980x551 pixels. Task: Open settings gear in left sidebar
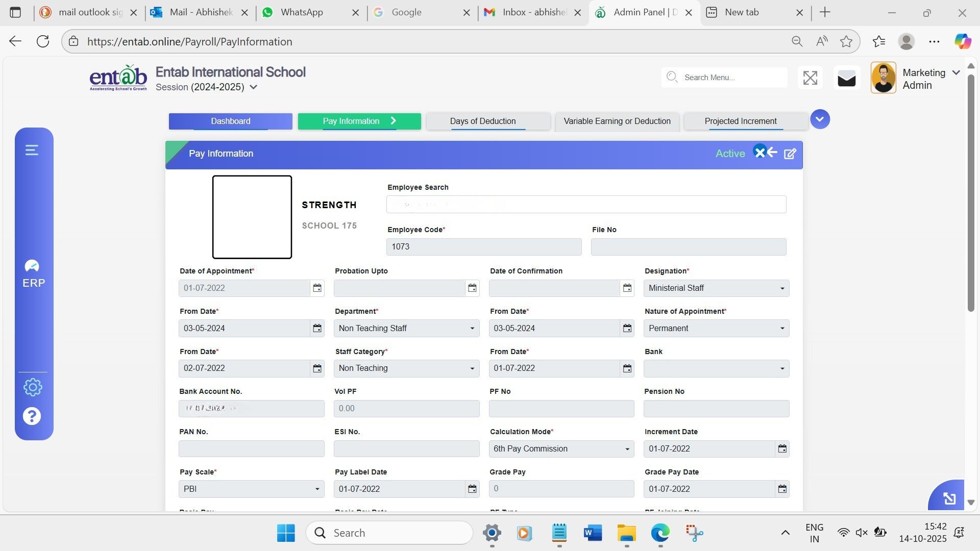coord(33,387)
